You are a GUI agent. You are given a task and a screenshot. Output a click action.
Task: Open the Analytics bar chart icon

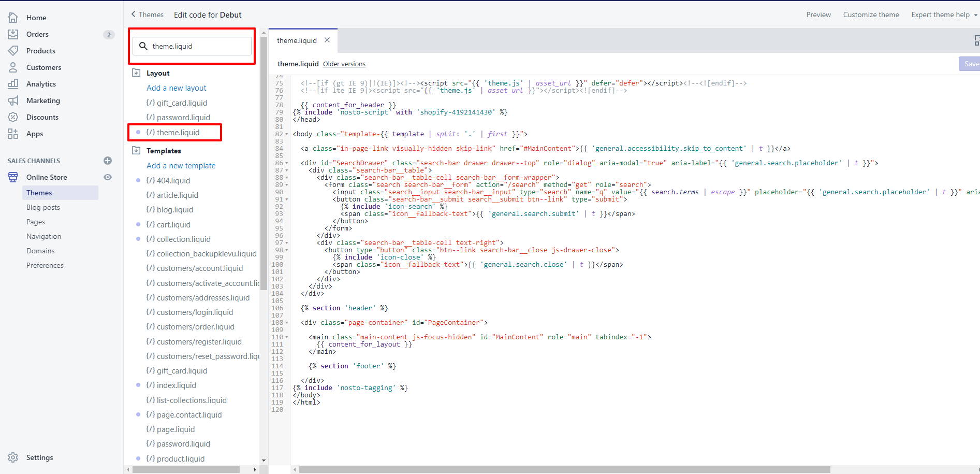tap(13, 84)
